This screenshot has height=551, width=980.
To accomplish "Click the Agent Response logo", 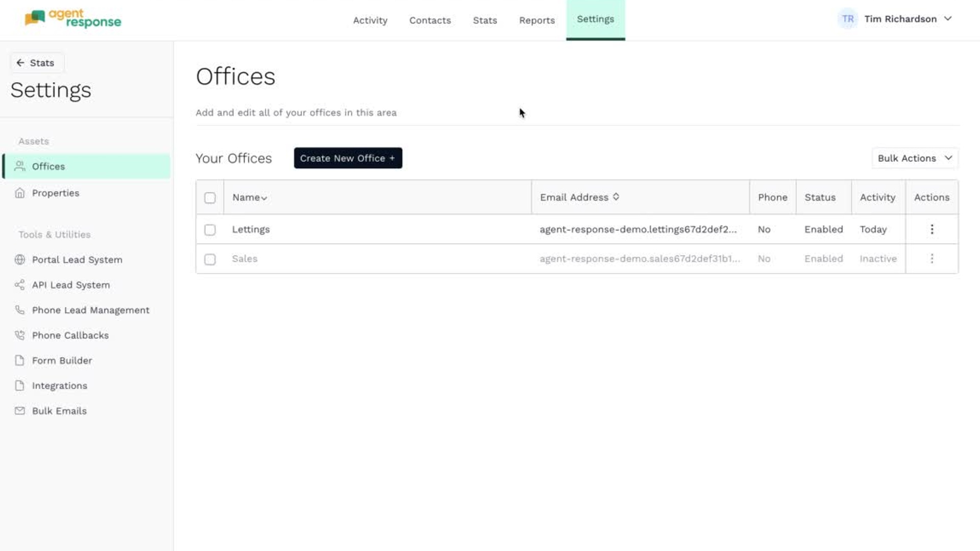I will (73, 18).
